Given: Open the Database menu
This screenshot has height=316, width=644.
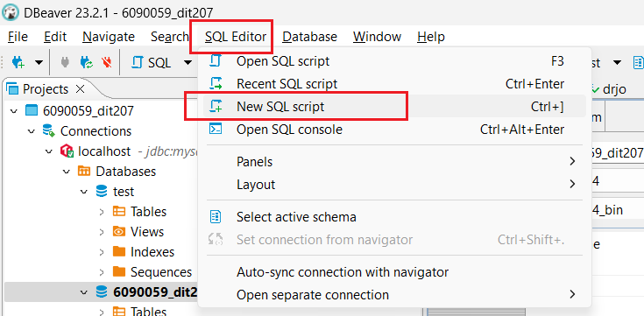Looking at the screenshot, I should 309,37.
